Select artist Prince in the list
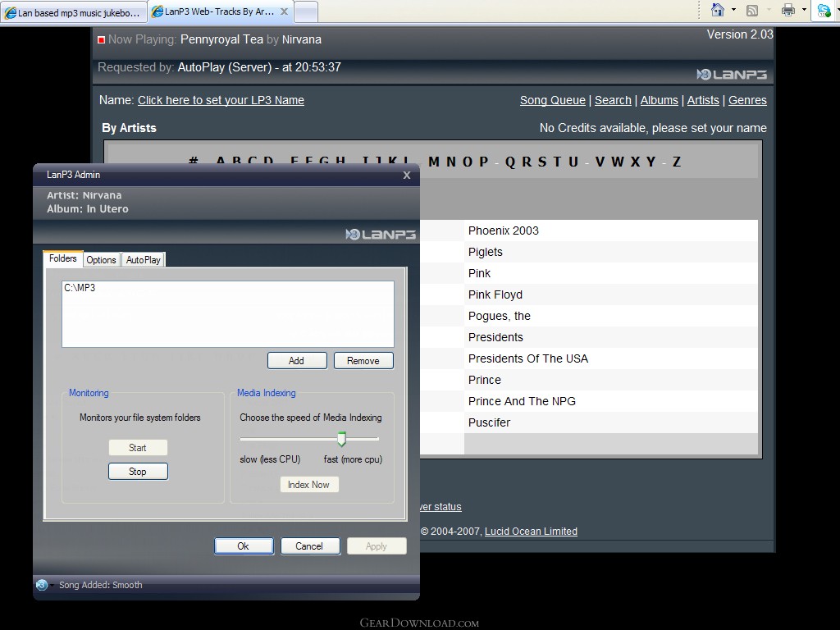The image size is (840, 630). coord(484,380)
